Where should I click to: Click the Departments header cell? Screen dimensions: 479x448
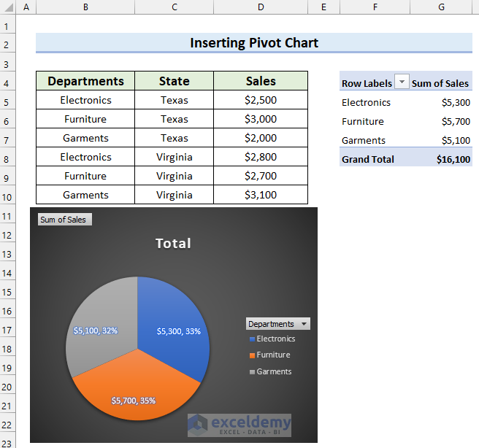[x=85, y=81]
